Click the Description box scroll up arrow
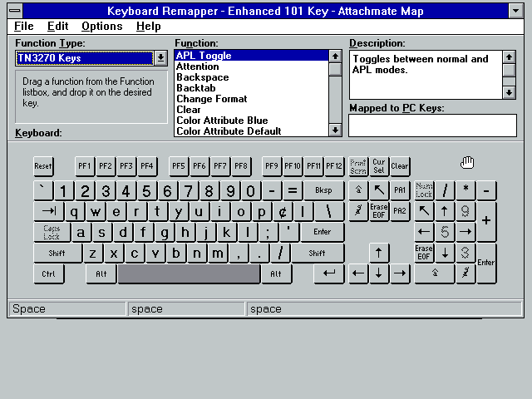This screenshot has height=399, width=532. [509, 57]
